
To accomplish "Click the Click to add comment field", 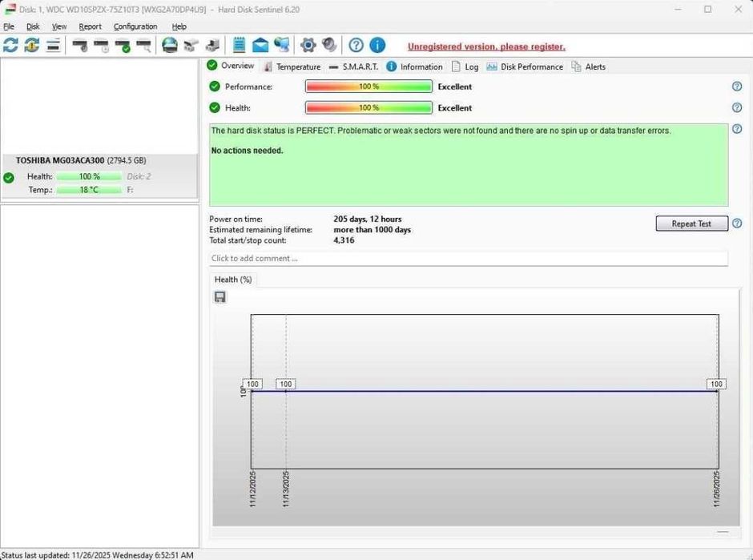I will tap(469, 259).
